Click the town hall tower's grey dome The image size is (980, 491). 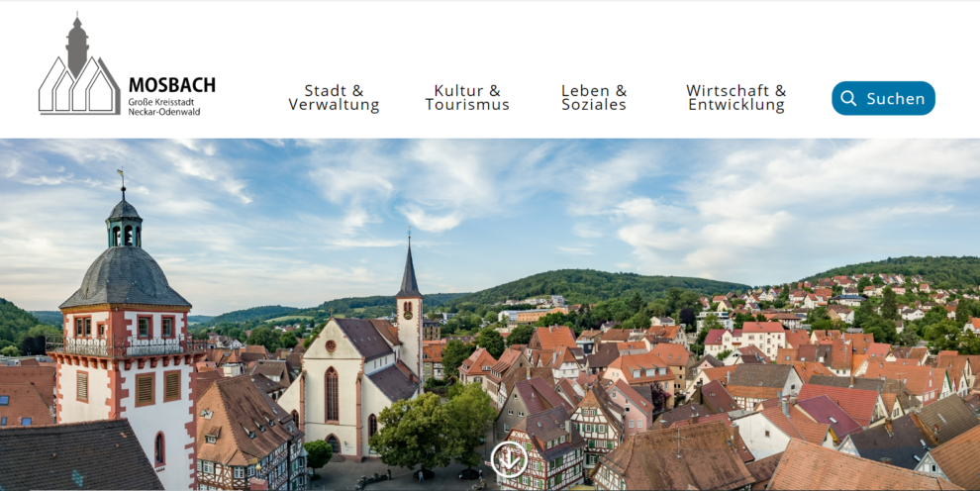tap(125, 276)
